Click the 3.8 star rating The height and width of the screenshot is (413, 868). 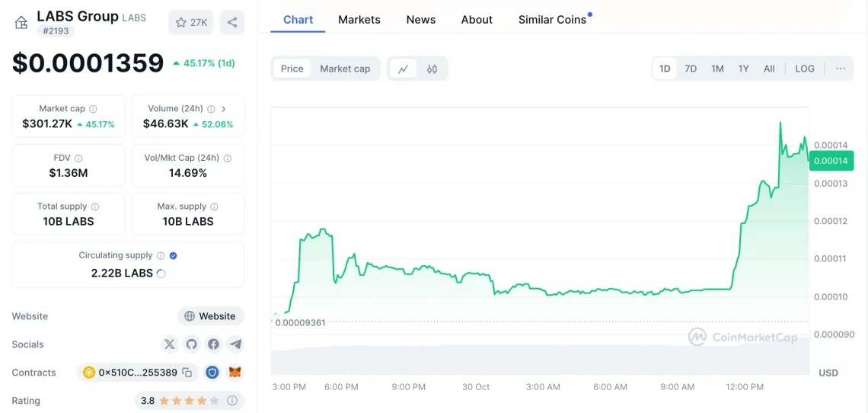[180, 400]
